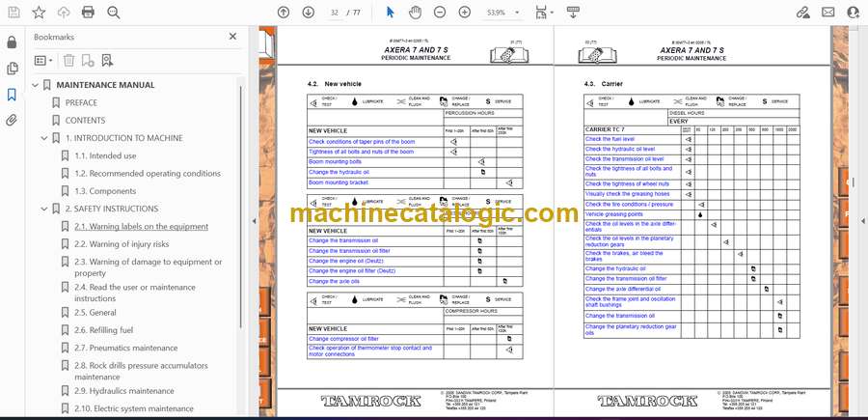Click the page number field showing 32
The image size is (868, 420).
pyautogui.click(x=335, y=13)
